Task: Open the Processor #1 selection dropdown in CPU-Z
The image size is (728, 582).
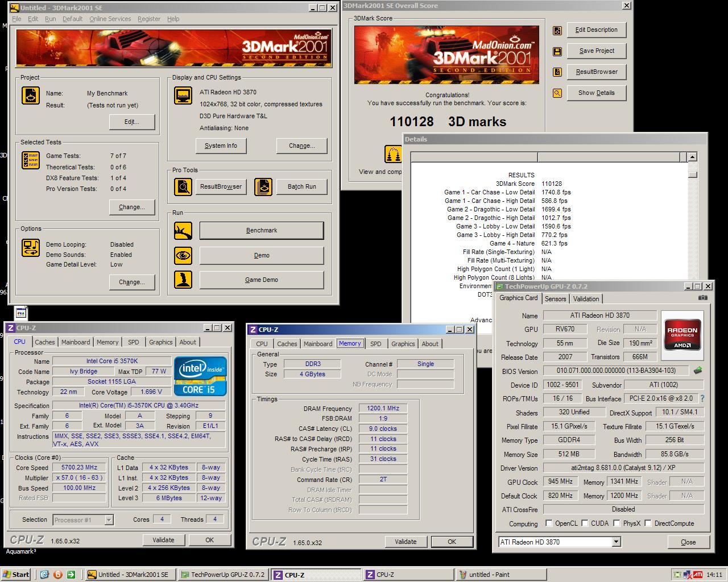Action: pyautogui.click(x=109, y=519)
